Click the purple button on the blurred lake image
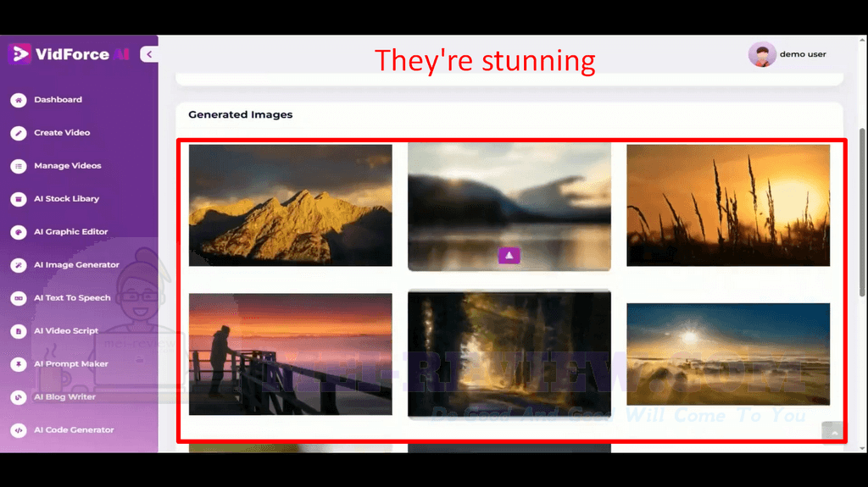The height and width of the screenshot is (487, 868). click(509, 255)
